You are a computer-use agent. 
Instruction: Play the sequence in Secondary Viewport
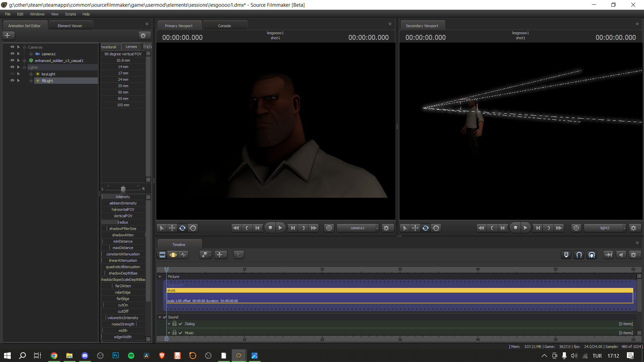(x=526, y=228)
